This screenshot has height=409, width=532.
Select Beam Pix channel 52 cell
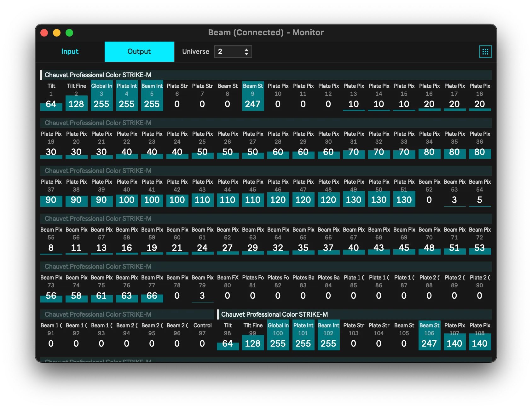coord(429,192)
